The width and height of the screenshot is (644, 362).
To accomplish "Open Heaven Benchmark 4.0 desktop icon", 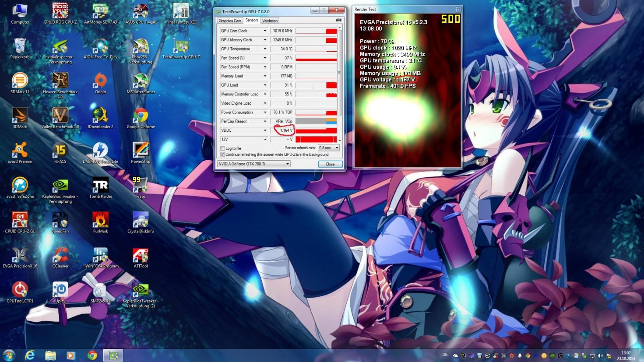I will 60,85.
